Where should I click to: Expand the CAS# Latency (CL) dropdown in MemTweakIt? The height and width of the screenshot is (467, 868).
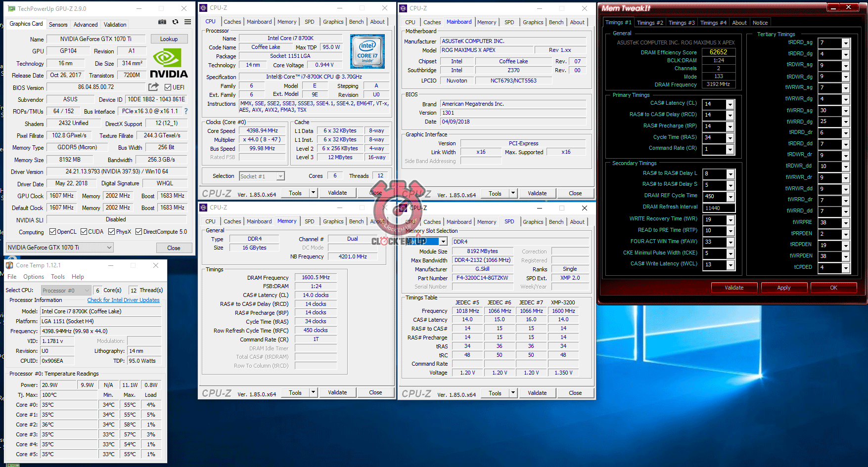click(x=730, y=104)
